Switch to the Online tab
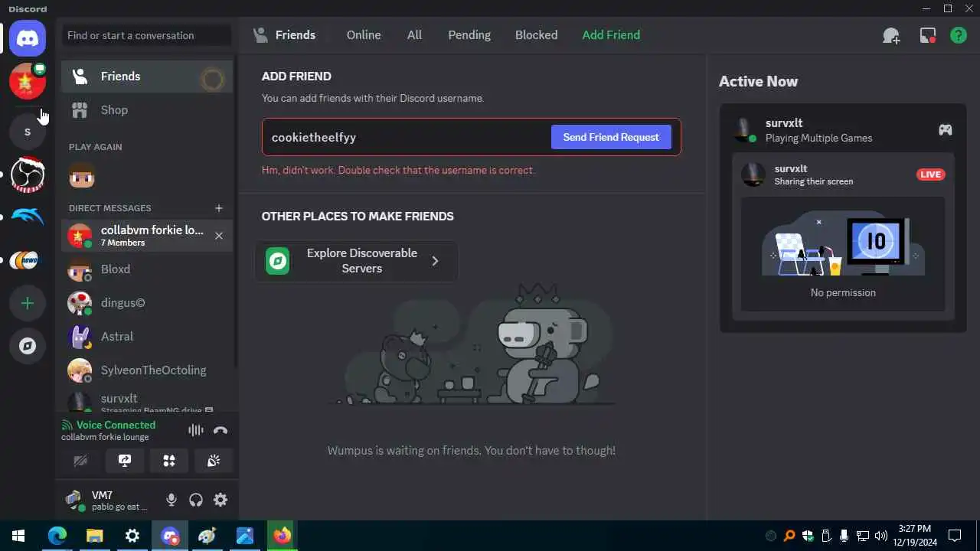980x551 pixels. click(364, 35)
